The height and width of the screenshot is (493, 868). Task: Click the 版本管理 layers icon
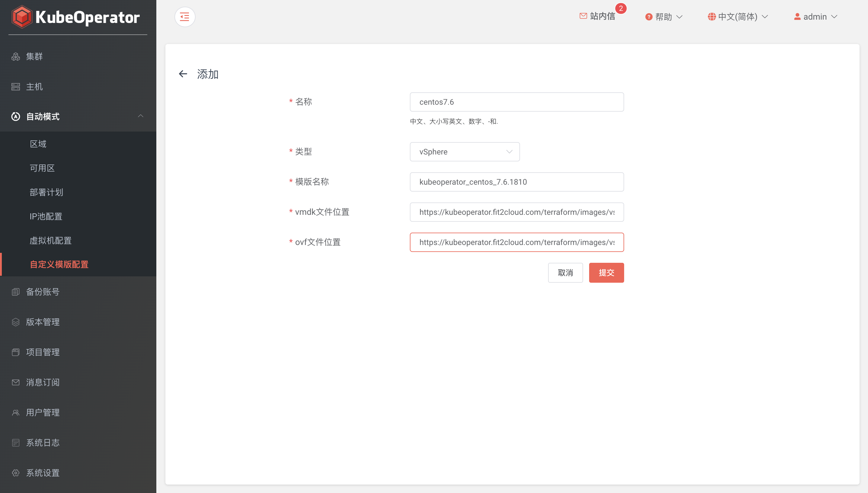point(16,322)
